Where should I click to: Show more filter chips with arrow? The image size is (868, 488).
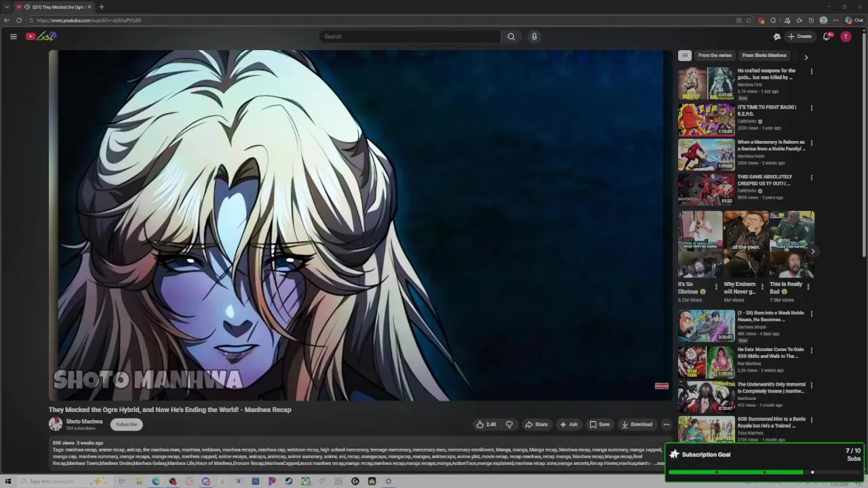tap(806, 57)
